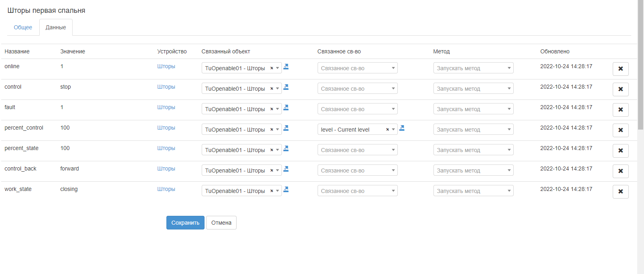Delete the work_state property row
The image size is (644, 274).
pyautogui.click(x=620, y=192)
